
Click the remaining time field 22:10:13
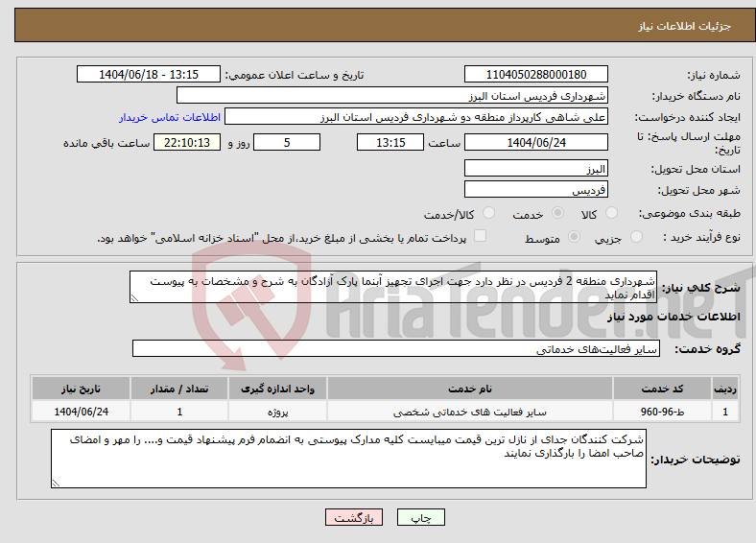coord(187,142)
